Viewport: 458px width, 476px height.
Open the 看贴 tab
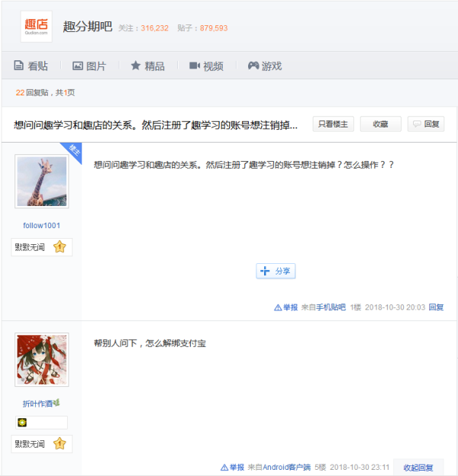(x=31, y=66)
